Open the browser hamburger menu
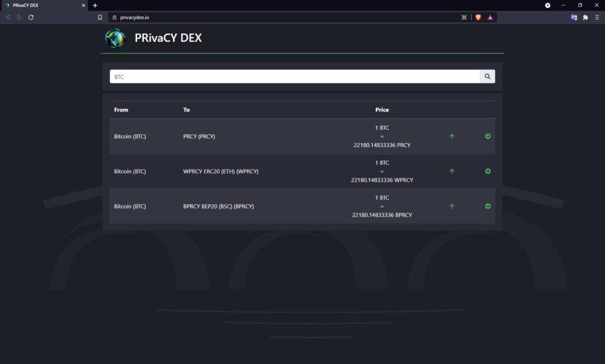605x364 pixels. pyautogui.click(x=597, y=17)
